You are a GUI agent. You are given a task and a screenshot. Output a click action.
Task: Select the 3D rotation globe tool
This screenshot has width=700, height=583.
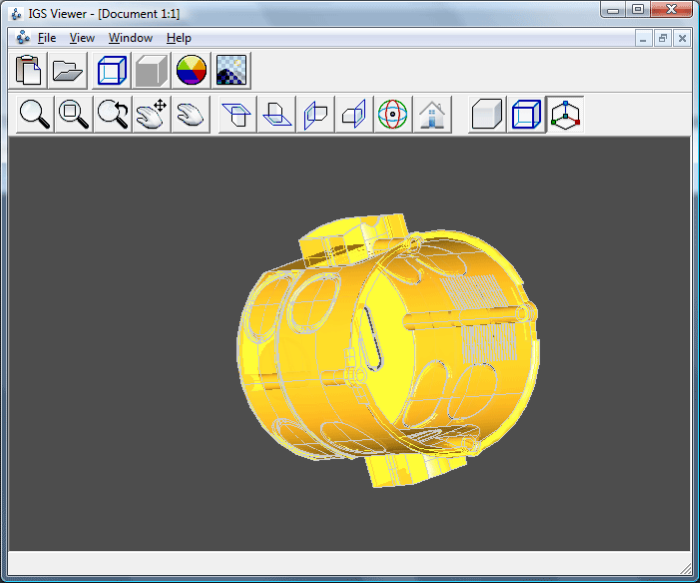[x=393, y=115]
